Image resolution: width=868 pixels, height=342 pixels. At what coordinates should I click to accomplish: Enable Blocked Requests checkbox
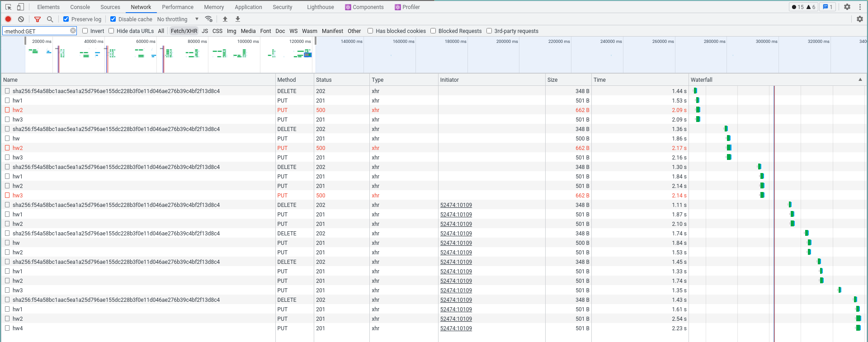[x=433, y=31]
